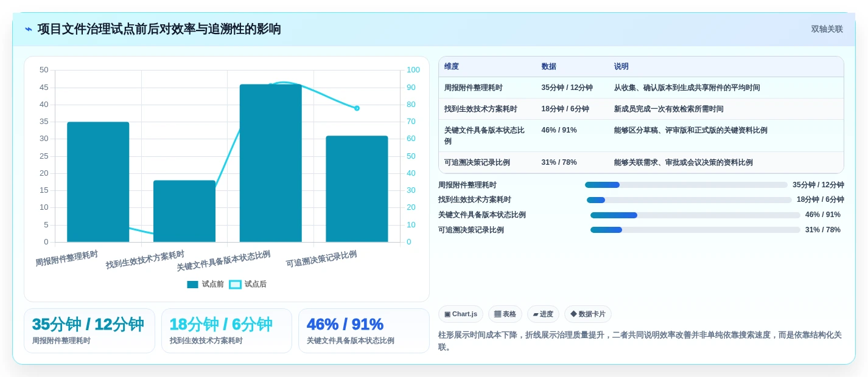Click the 维度 column header
868x377 pixels.
[x=452, y=66]
